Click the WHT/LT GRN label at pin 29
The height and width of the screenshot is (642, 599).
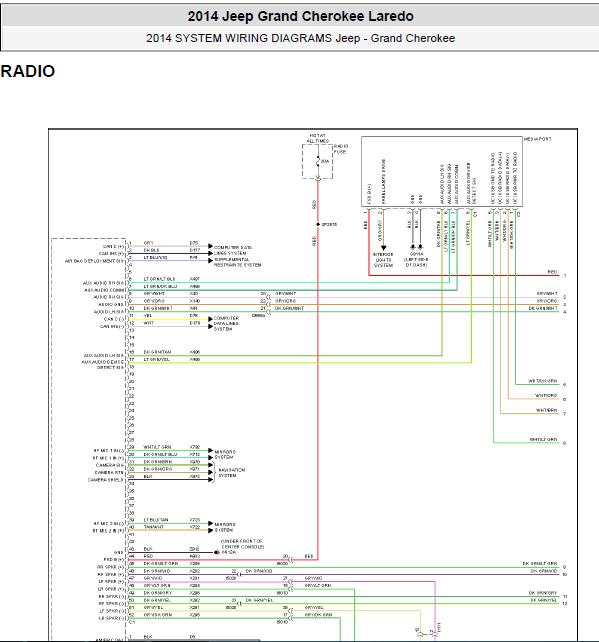pyautogui.click(x=157, y=447)
